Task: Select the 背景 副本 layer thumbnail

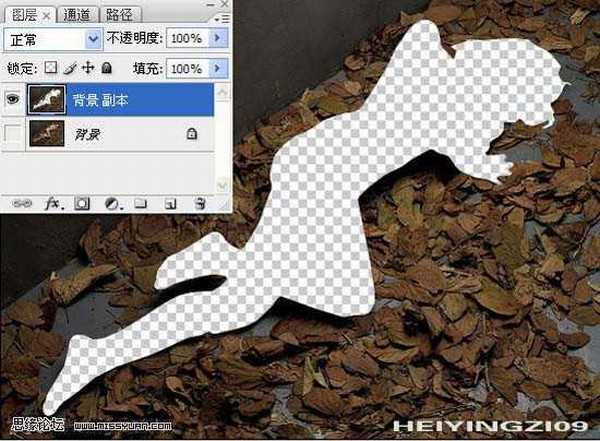Action: pyautogui.click(x=46, y=100)
